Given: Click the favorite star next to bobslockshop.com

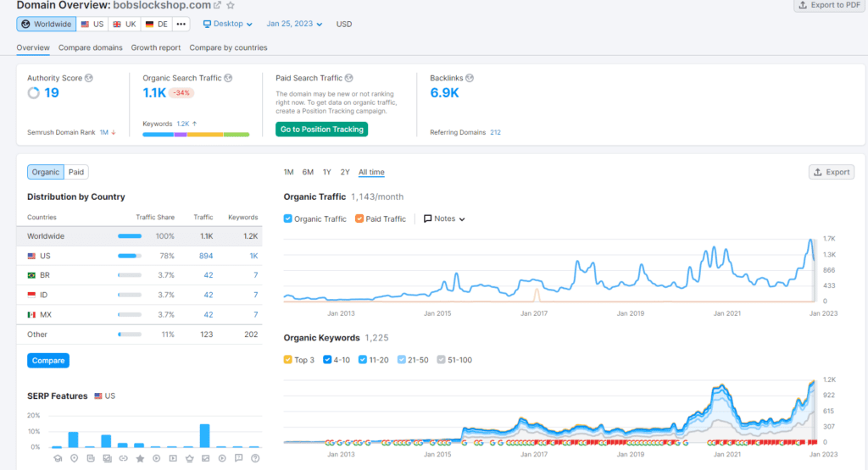Looking at the screenshot, I should [231, 6].
